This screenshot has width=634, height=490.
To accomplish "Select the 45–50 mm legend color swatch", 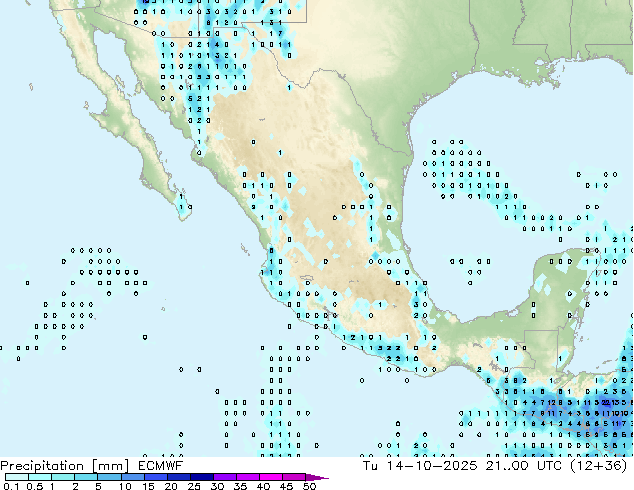I will point(294,477).
